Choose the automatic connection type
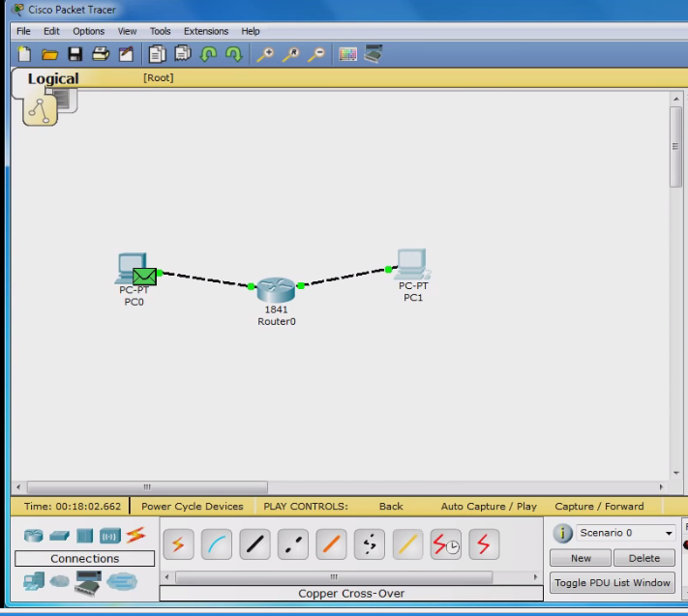This screenshot has height=616, width=688. click(178, 544)
